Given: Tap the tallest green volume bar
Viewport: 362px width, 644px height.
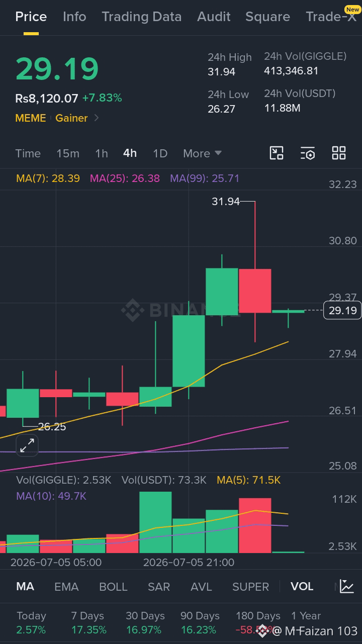Looking at the screenshot, I should click(x=155, y=522).
